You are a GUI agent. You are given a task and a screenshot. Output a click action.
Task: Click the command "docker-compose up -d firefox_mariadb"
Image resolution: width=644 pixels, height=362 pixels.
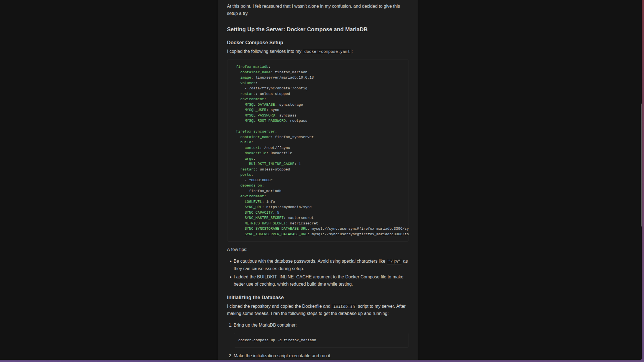click(277, 340)
